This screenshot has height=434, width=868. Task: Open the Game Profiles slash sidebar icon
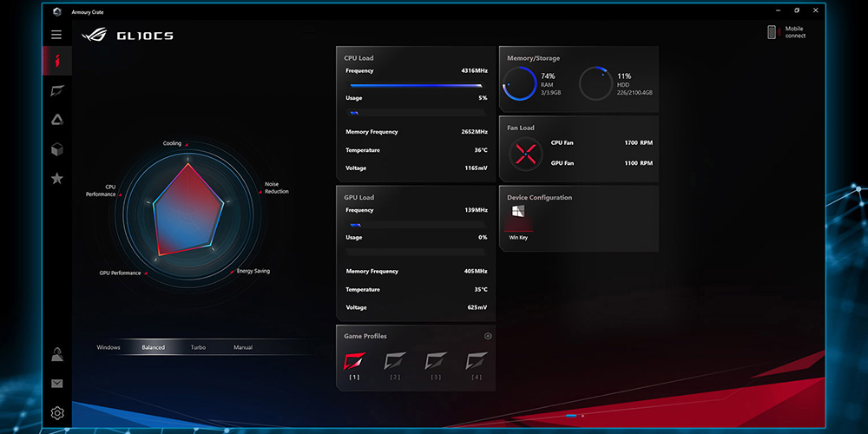pyautogui.click(x=57, y=91)
